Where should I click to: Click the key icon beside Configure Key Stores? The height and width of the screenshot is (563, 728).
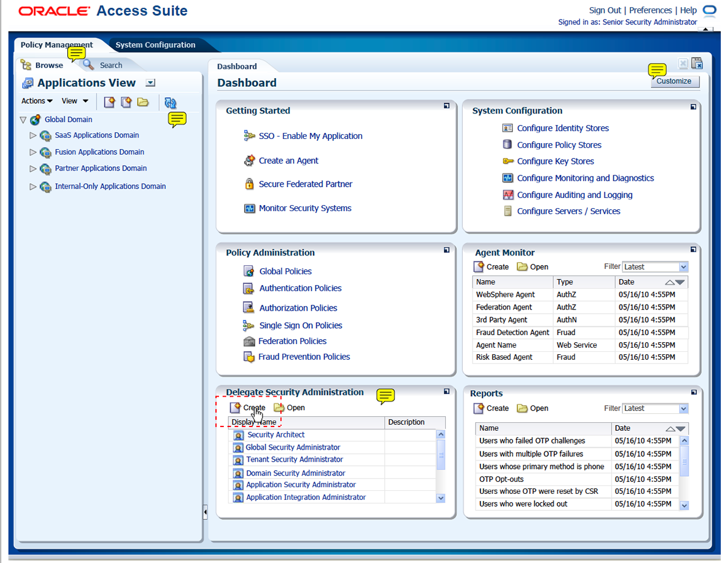coord(508,161)
